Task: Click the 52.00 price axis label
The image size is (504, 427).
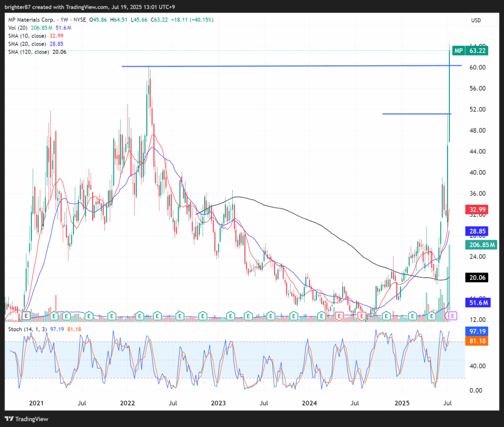Action: click(x=477, y=110)
